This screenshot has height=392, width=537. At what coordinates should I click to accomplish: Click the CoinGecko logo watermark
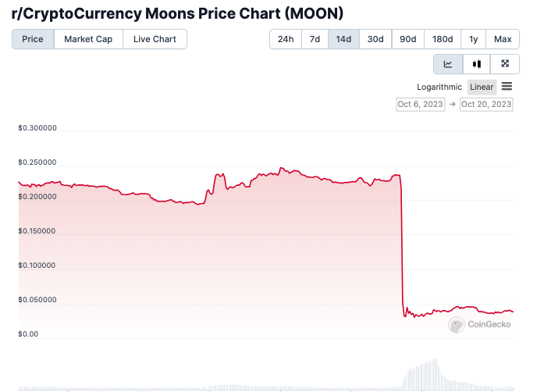click(x=479, y=324)
